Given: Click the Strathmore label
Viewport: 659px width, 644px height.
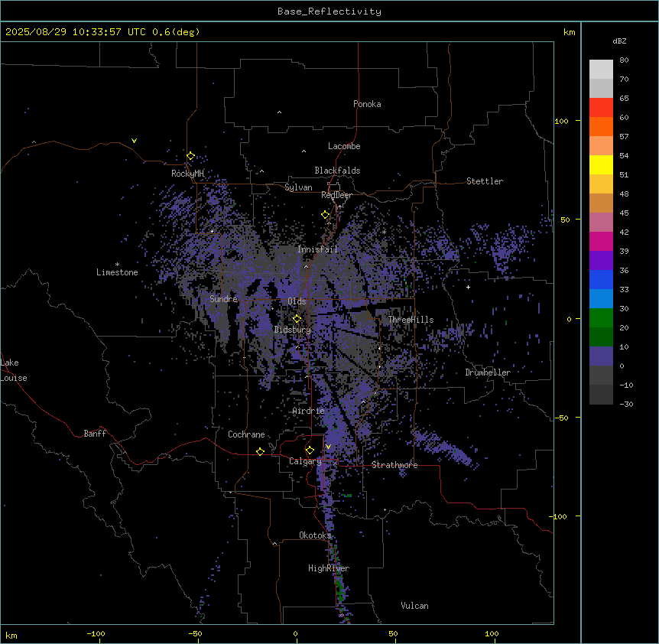Looking at the screenshot, I should pos(394,465).
